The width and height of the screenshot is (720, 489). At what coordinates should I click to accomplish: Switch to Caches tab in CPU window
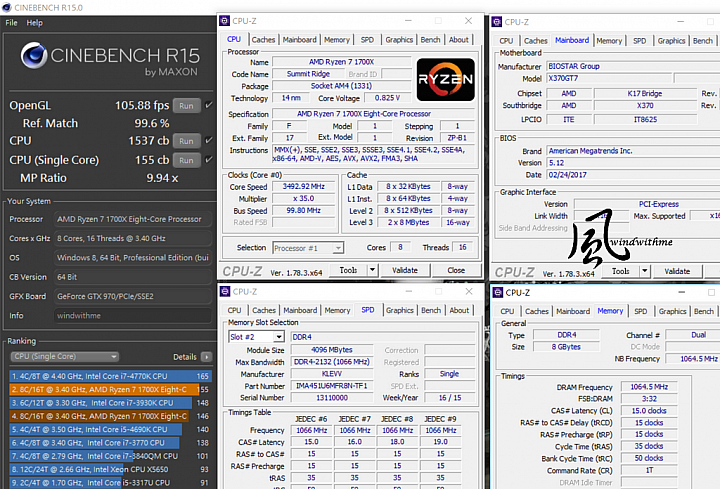click(263, 40)
